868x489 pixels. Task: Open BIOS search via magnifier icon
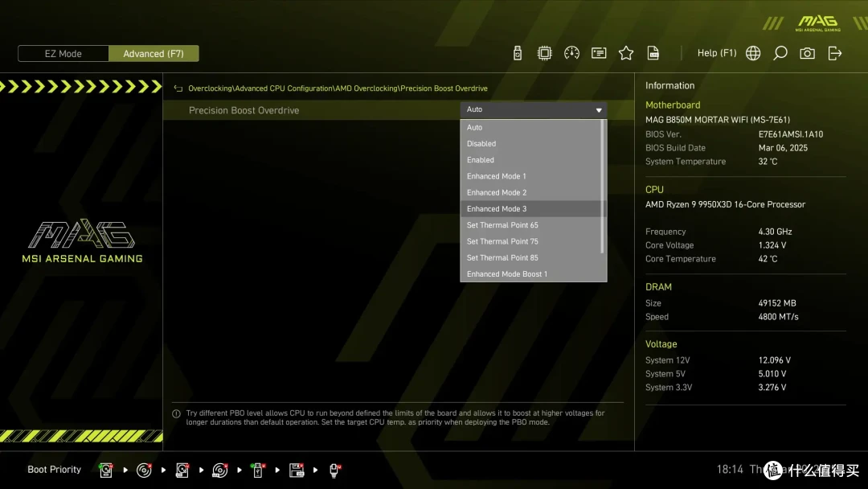(x=780, y=53)
